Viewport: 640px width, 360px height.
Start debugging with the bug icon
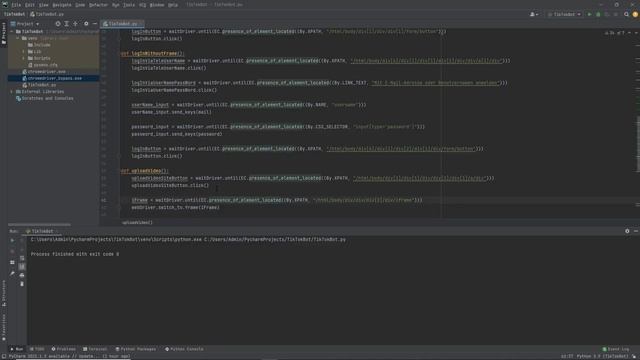(598, 14)
